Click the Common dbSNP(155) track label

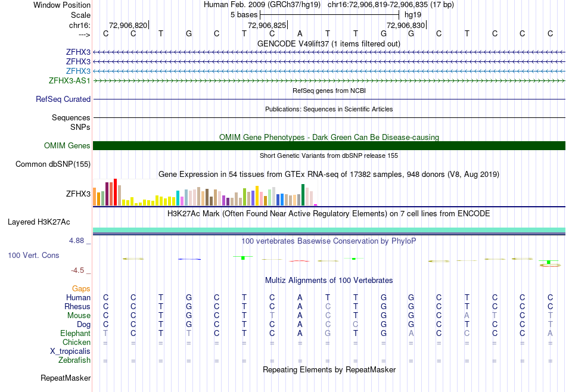coord(52,164)
